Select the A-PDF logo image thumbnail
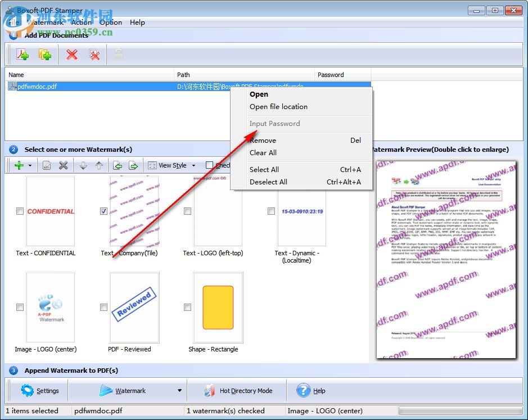Image resolution: width=528 pixels, height=420 pixels. pos(51,307)
